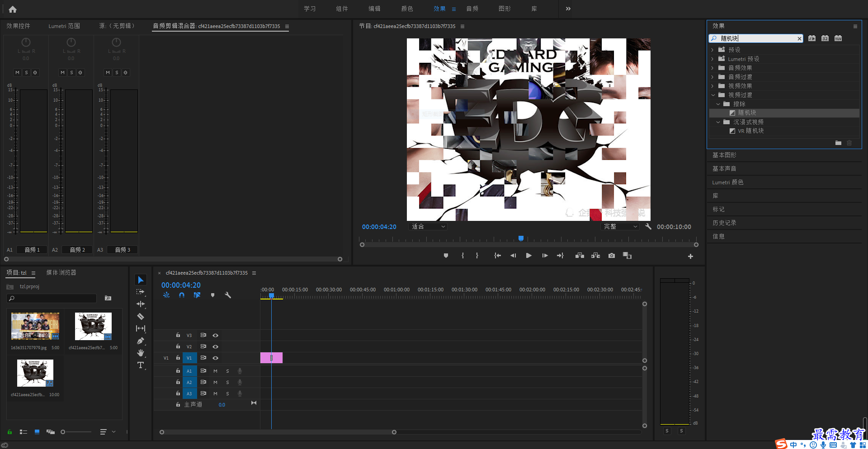Step back one frame in program monitor
868x449 pixels.
pyautogui.click(x=513, y=256)
